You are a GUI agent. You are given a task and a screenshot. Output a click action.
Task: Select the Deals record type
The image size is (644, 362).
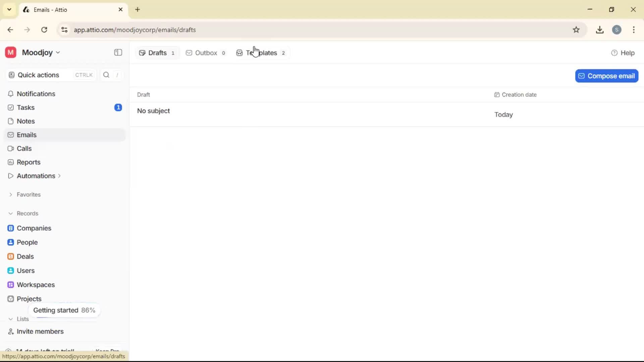click(x=25, y=256)
